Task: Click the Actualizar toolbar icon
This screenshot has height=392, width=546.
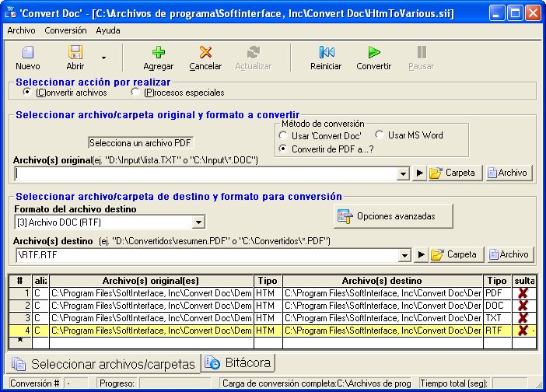Action: (x=254, y=52)
